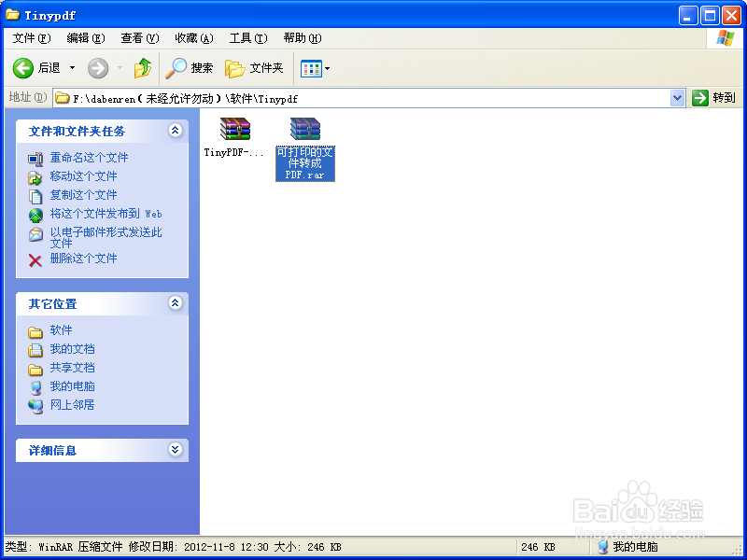Click the 246 KB status bar size
Image resolution: width=747 pixels, height=560 pixels.
click(x=539, y=547)
